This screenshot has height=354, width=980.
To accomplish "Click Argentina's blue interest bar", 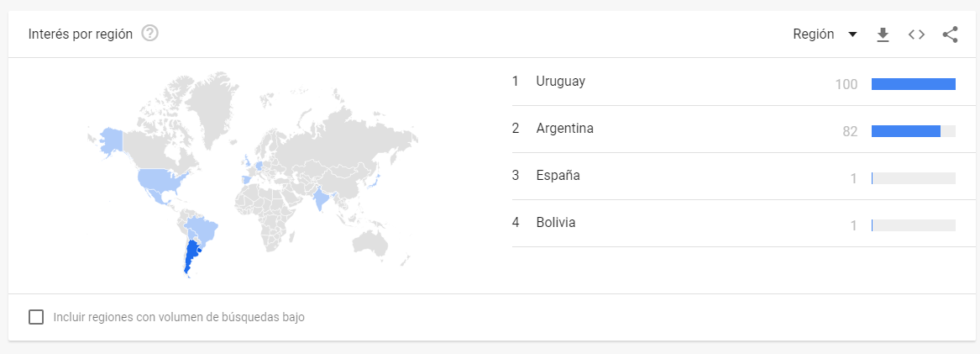I will point(905,131).
